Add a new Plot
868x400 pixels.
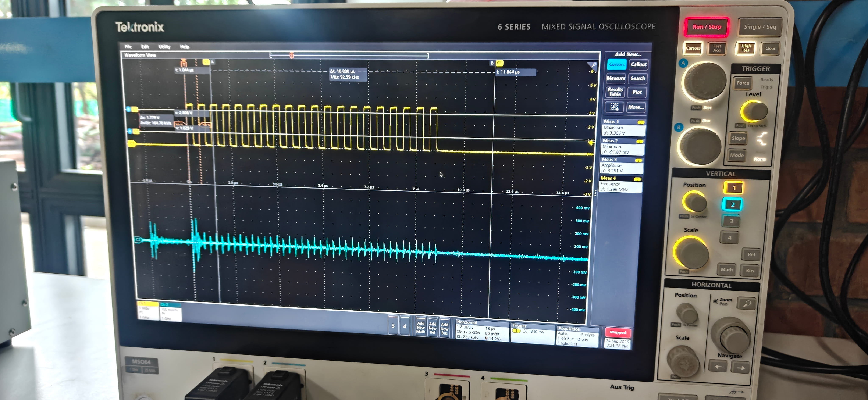[x=637, y=92]
